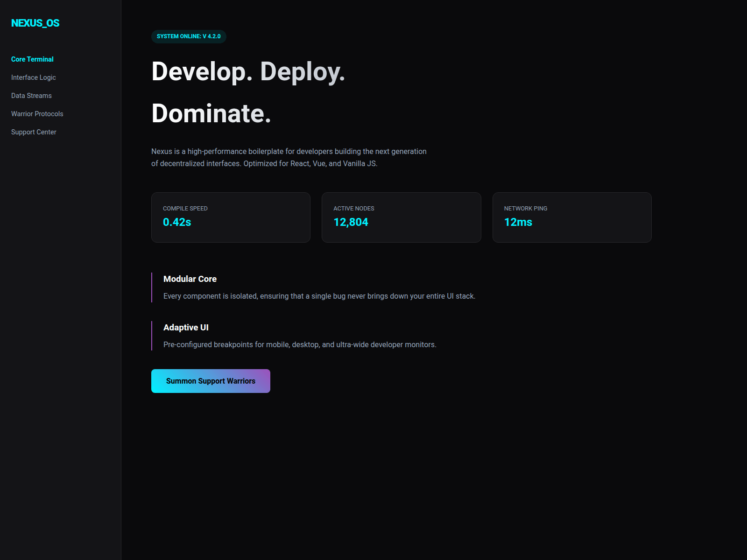Select the 0.42s compile speed value

tap(177, 222)
